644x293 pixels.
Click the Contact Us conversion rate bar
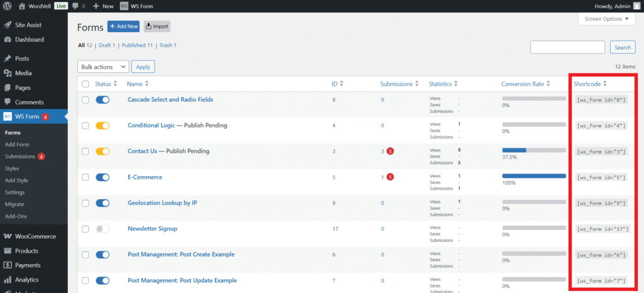pos(533,150)
